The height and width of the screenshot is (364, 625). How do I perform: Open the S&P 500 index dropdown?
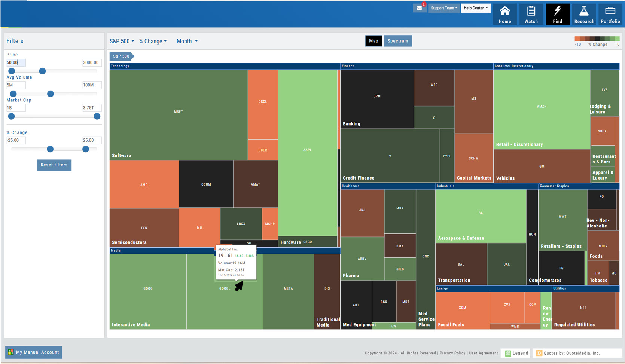[x=122, y=41]
